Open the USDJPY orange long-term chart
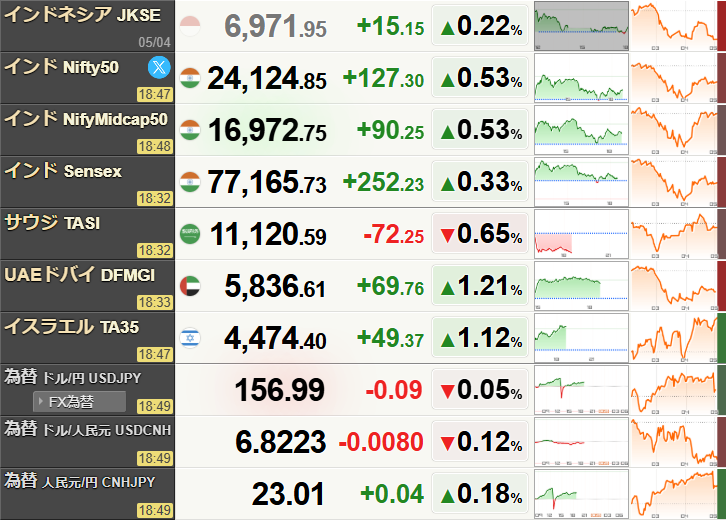 [x=674, y=390]
